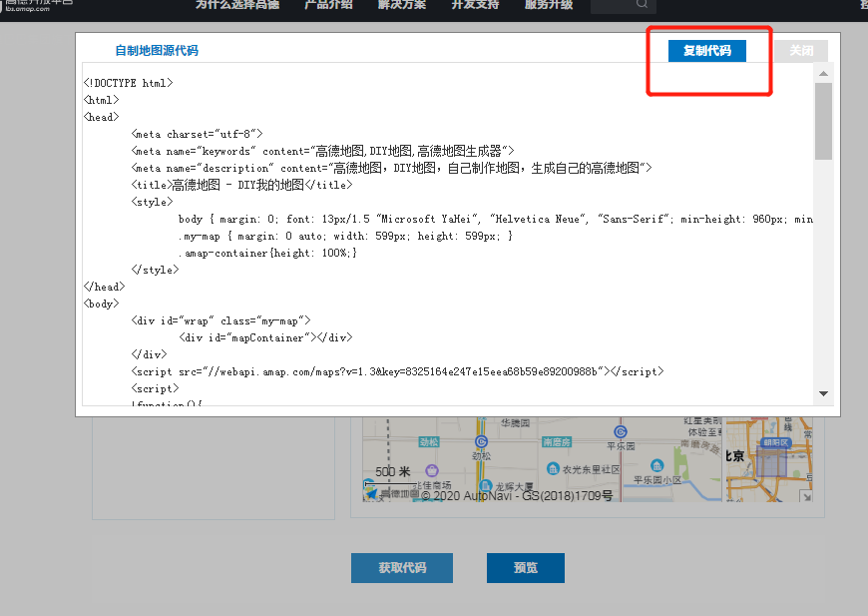
Task: Open the 为什么选择高德 navigation menu
Action: click(x=237, y=5)
